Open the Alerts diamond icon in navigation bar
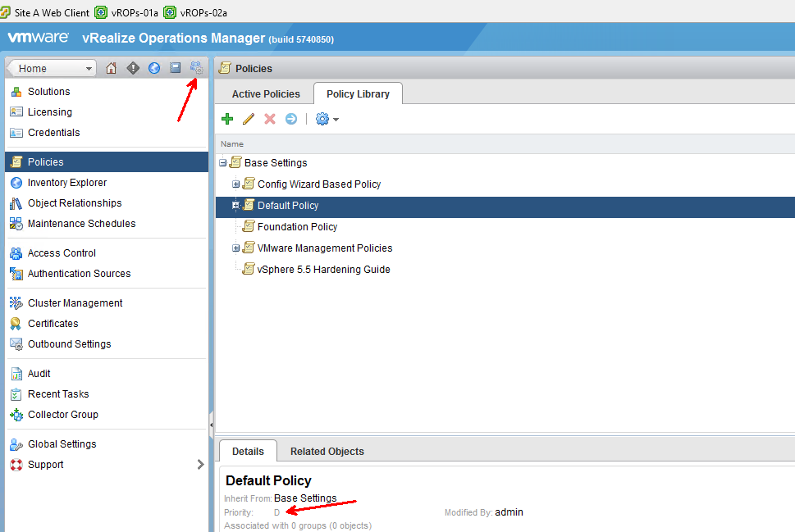 pos(133,68)
